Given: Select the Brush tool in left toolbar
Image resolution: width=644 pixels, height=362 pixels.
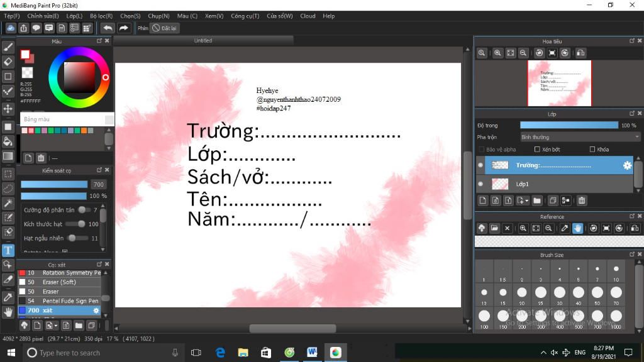Looking at the screenshot, I should point(8,47).
